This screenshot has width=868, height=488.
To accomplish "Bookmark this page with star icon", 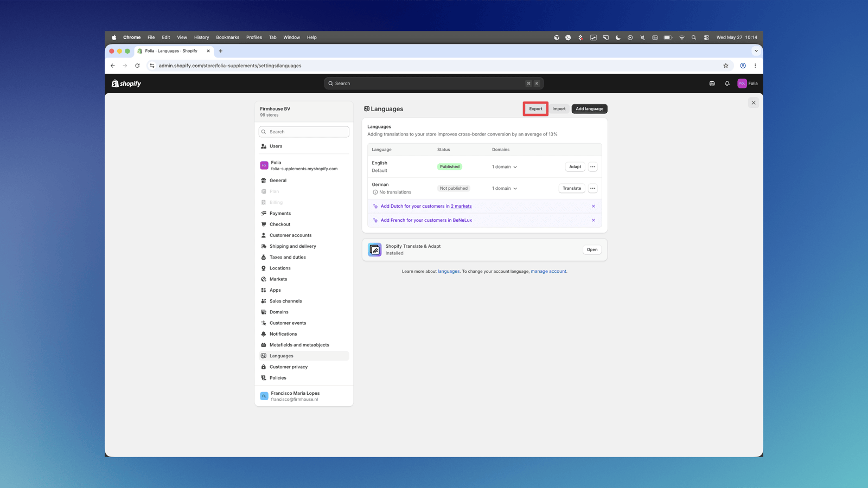I will point(726,66).
